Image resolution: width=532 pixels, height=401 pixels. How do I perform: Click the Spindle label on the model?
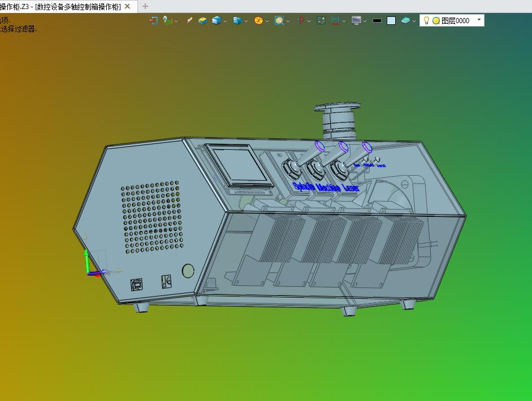pos(304,187)
